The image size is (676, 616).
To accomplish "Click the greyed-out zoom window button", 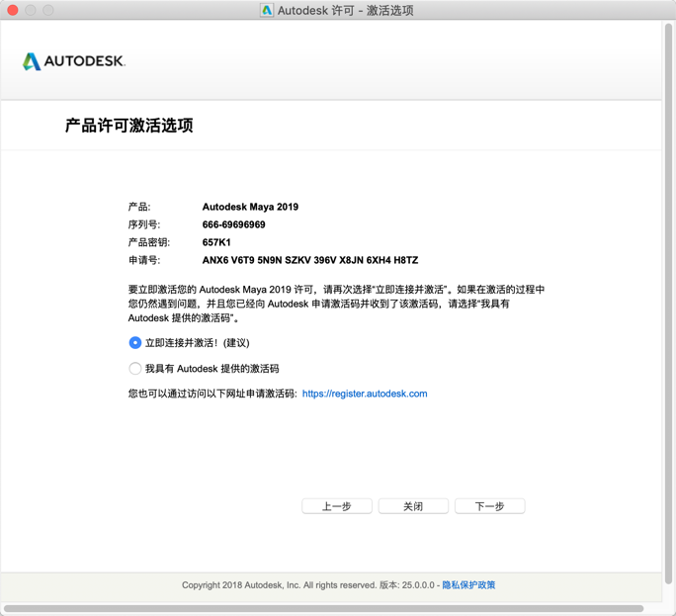I will (48, 11).
